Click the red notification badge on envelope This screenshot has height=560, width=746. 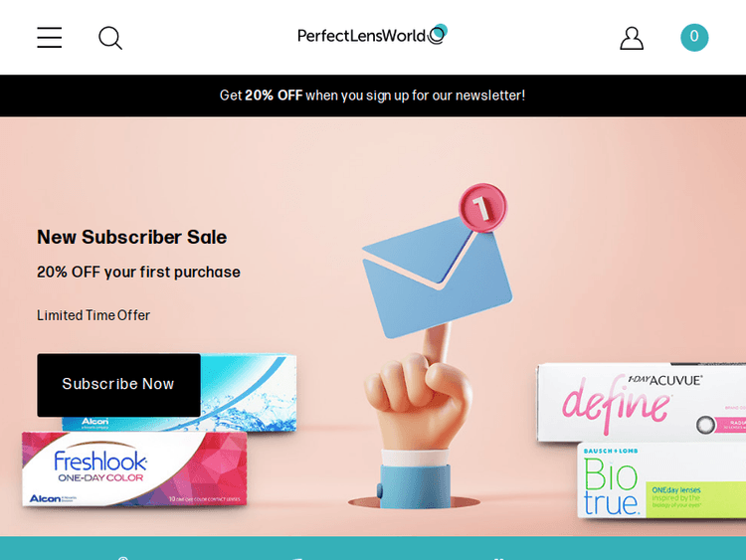482,208
